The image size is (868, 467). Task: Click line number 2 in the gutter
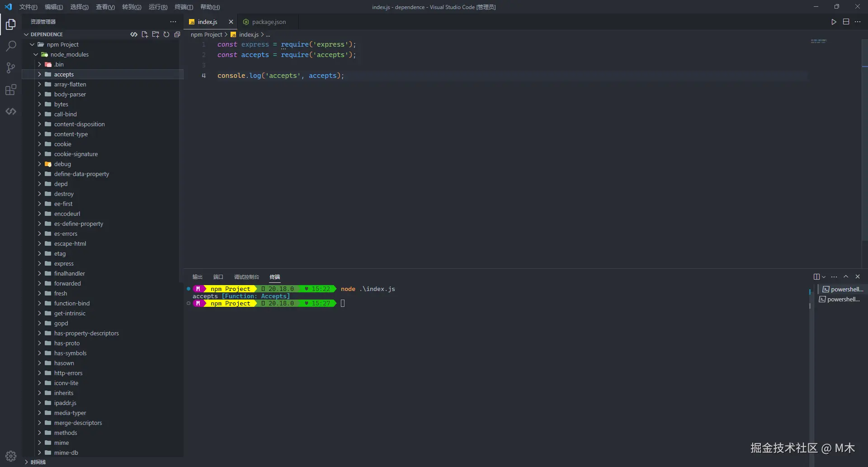[203, 55]
